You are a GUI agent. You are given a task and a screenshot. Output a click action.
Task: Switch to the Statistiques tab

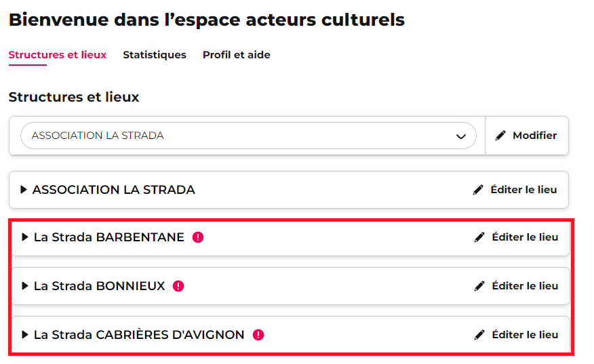(155, 55)
